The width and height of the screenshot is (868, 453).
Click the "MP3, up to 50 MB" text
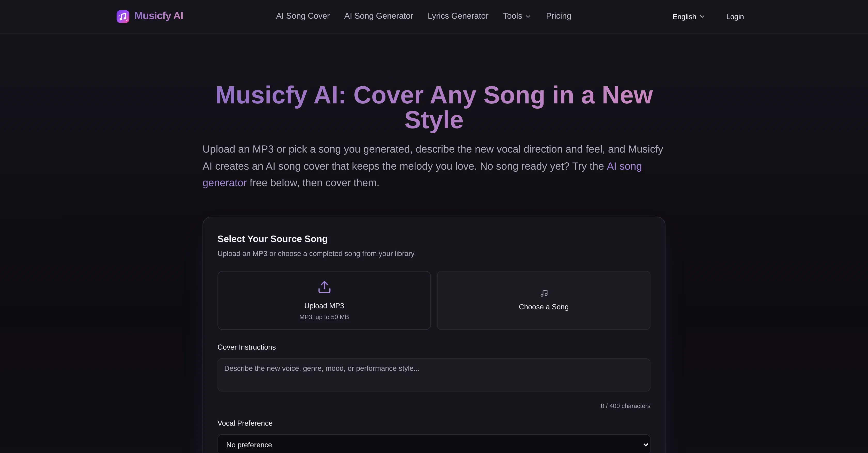pyautogui.click(x=324, y=317)
